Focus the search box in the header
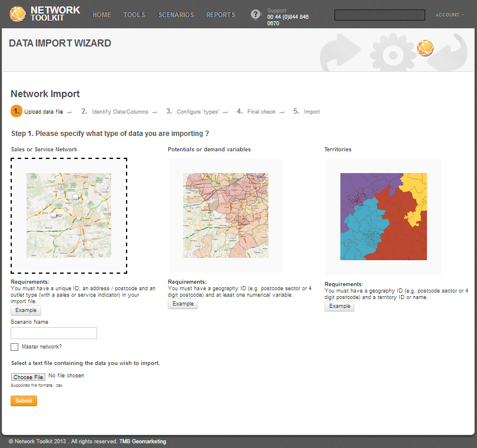Image resolution: width=477 pixels, height=448 pixels. pos(379,15)
